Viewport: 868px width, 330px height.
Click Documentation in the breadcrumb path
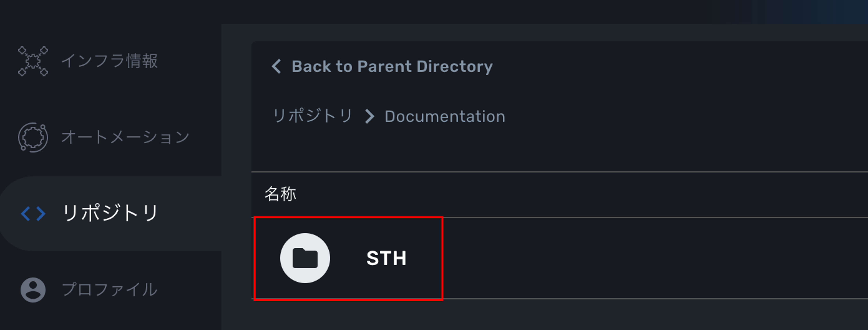click(x=445, y=116)
